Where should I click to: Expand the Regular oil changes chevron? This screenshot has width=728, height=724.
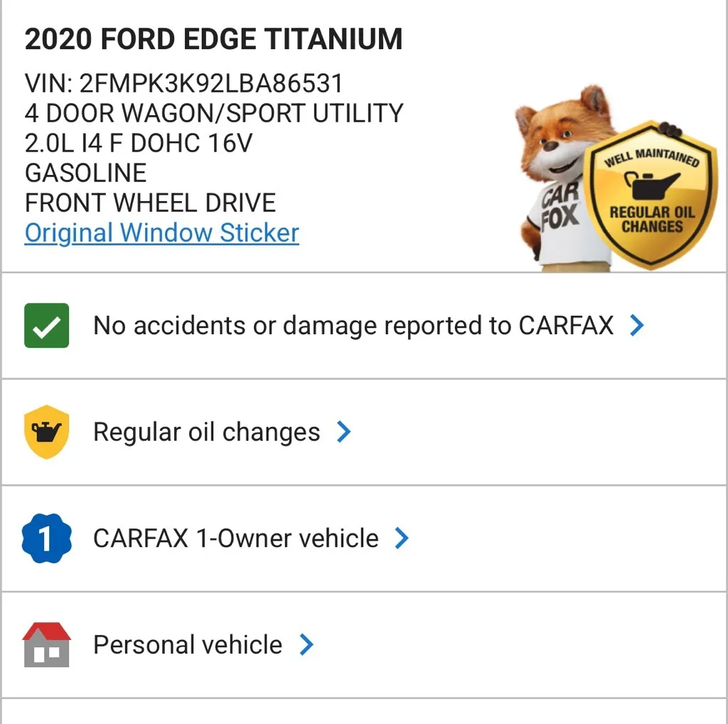(344, 432)
